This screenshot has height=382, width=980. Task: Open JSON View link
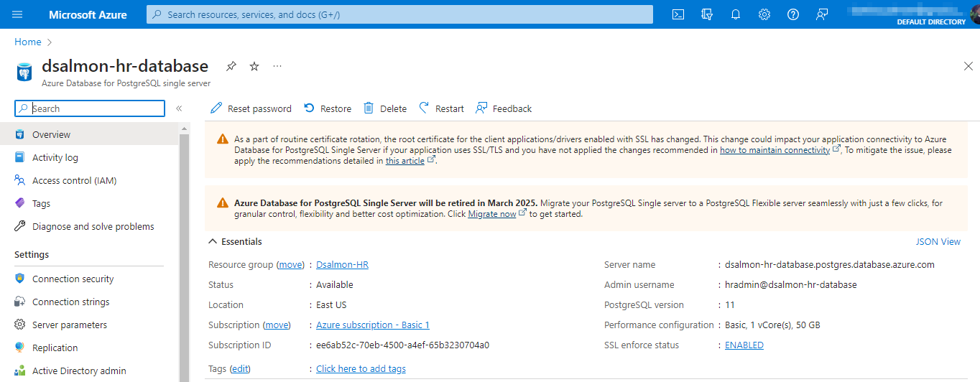point(938,242)
